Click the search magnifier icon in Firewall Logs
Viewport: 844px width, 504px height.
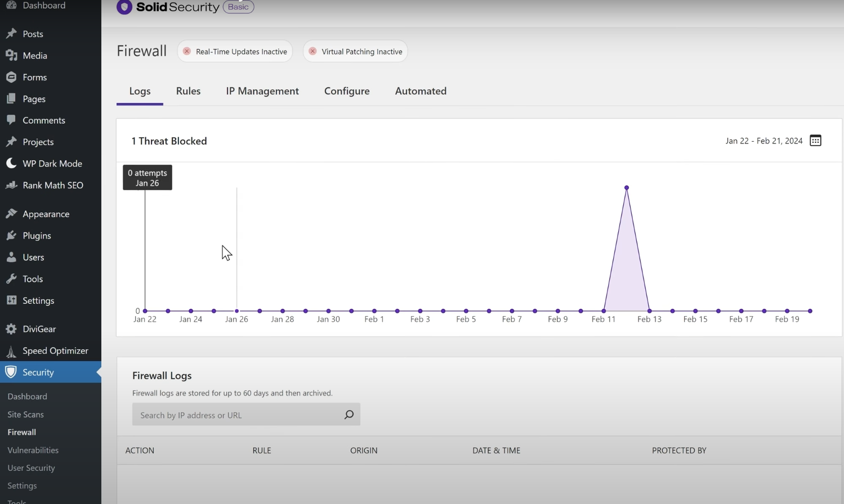click(349, 415)
